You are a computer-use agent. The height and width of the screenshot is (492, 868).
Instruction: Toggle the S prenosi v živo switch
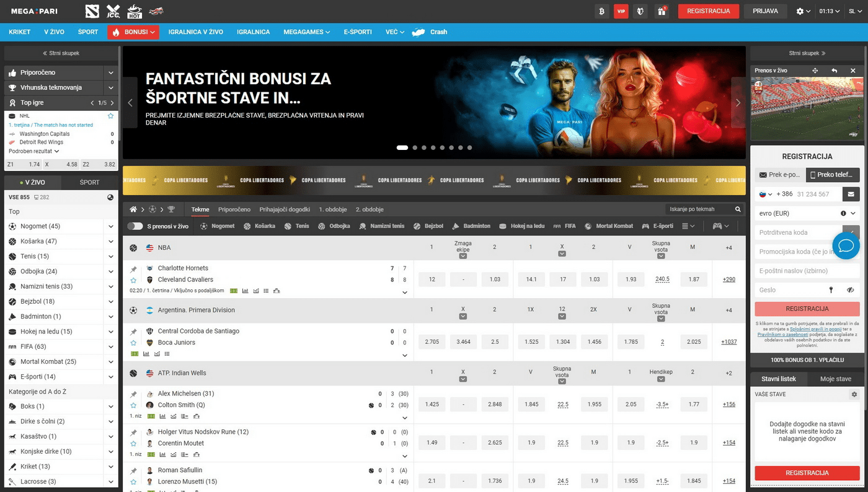coord(136,226)
